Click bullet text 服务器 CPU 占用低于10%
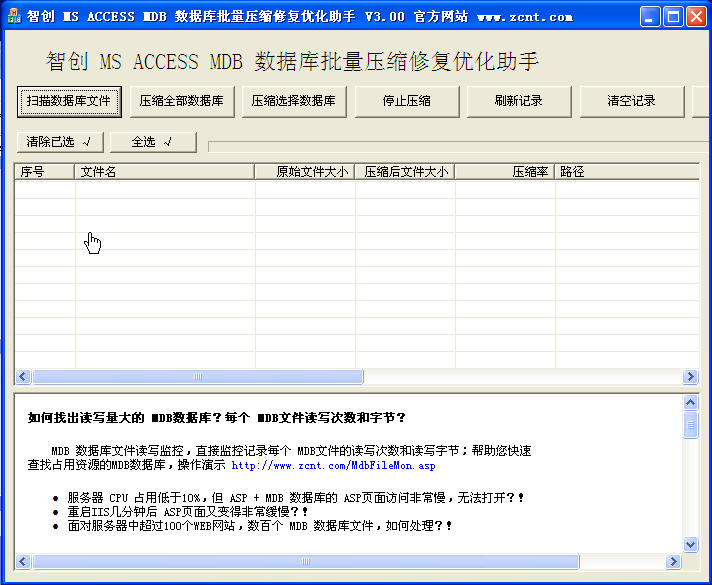Image resolution: width=712 pixels, height=585 pixels. click(296, 498)
